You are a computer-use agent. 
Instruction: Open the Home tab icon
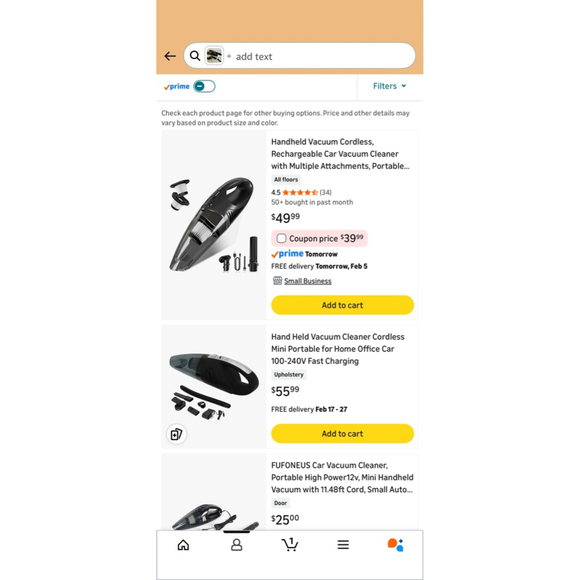(x=183, y=545)
